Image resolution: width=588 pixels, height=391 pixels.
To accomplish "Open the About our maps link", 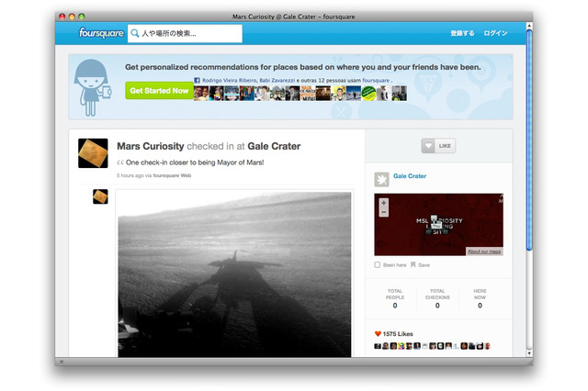I will click(x=484, y=251).
